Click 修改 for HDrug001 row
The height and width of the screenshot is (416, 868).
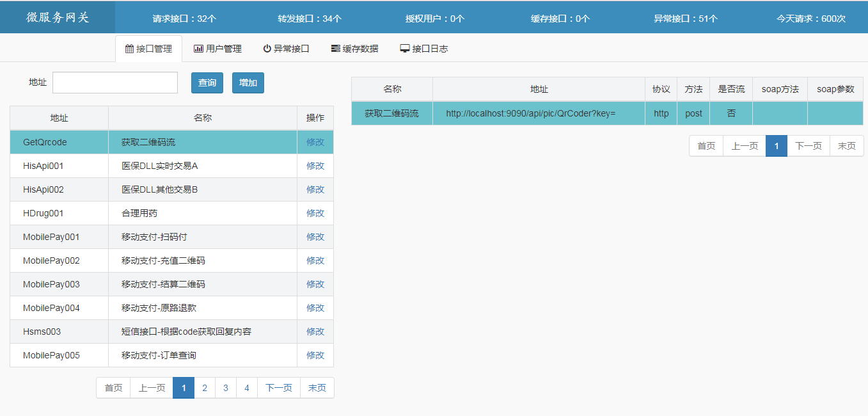tap(315, 213)
